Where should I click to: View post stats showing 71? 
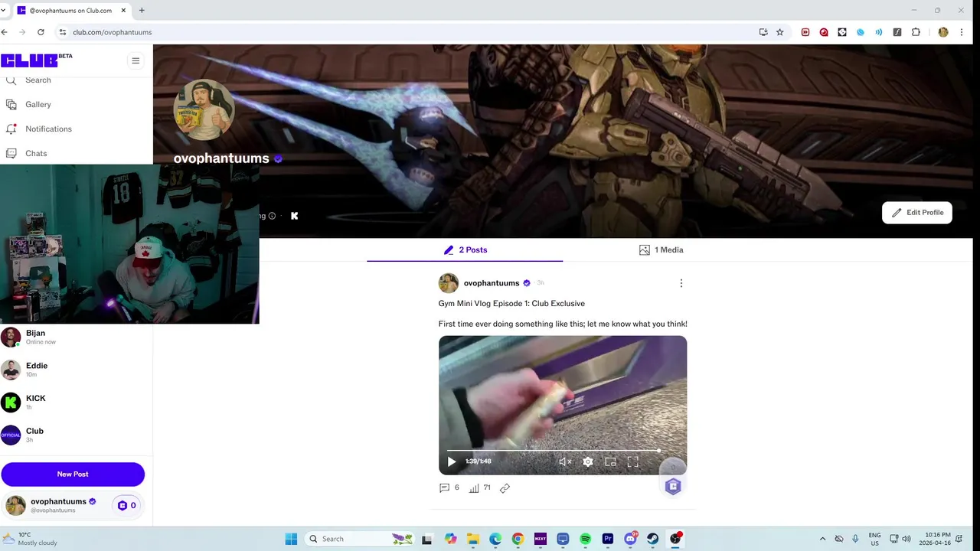click(479, 487)
